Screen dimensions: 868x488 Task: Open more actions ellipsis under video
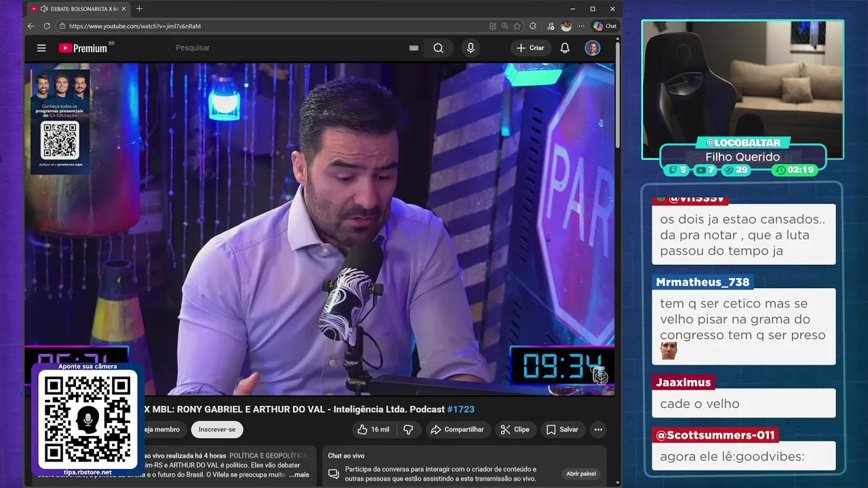(x=598, y=430)
